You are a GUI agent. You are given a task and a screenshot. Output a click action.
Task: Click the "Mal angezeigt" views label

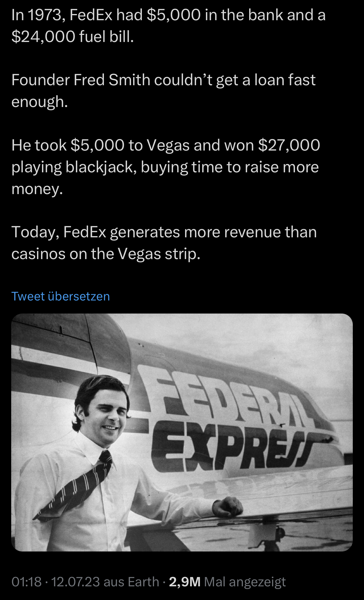245,582
